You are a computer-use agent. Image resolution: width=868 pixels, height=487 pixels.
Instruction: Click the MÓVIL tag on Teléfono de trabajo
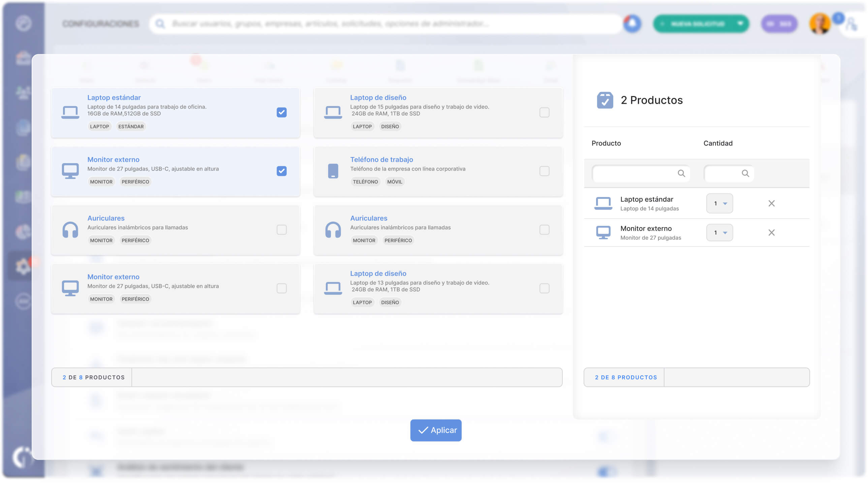pos(395,182)
